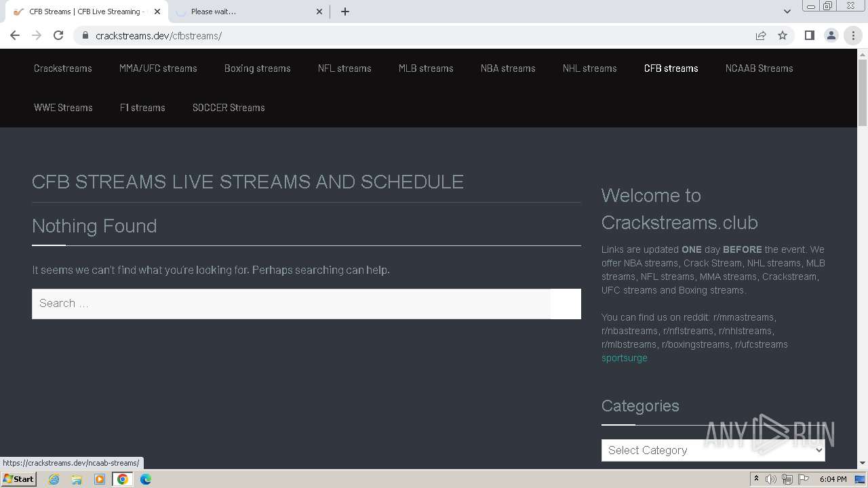868x488 pixels.
Task: Open the site info lock icon
Action: tap(85, 35)
